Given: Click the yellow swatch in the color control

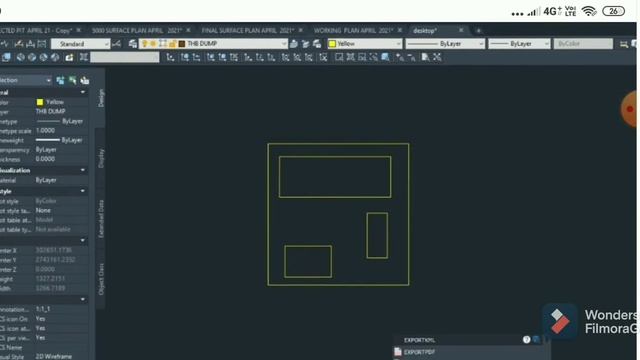Looking at the screenshot, I should [x=332, y=44].
